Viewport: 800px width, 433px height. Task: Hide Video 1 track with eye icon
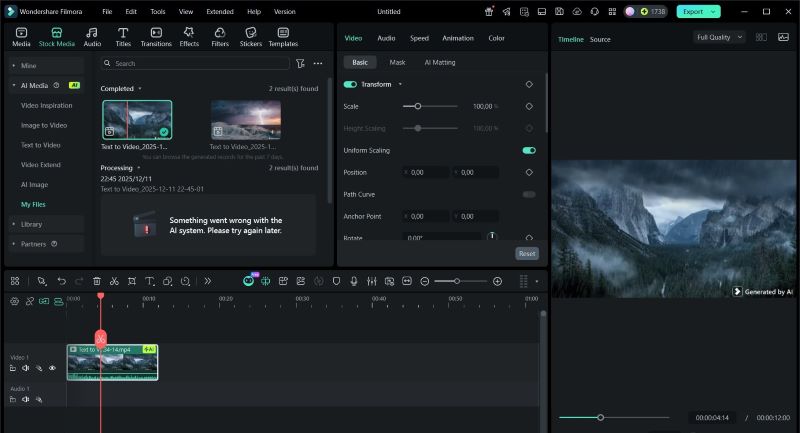tap(52, 368)
